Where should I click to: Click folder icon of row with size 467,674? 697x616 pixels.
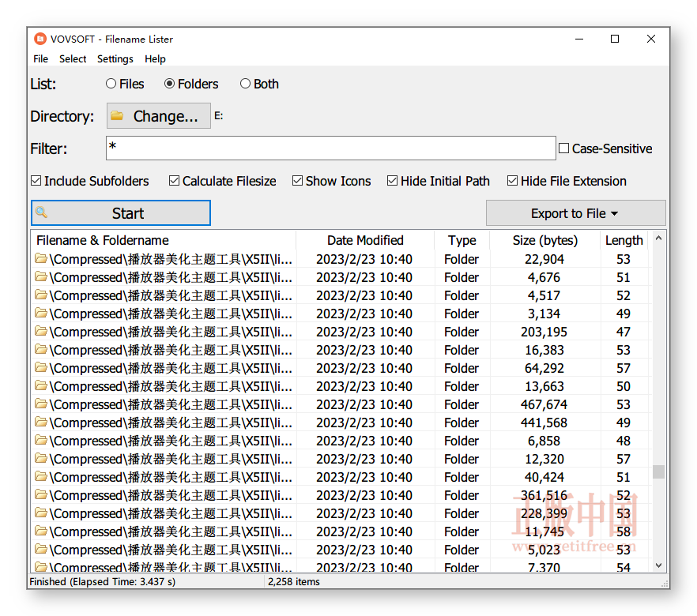[41, 404]
